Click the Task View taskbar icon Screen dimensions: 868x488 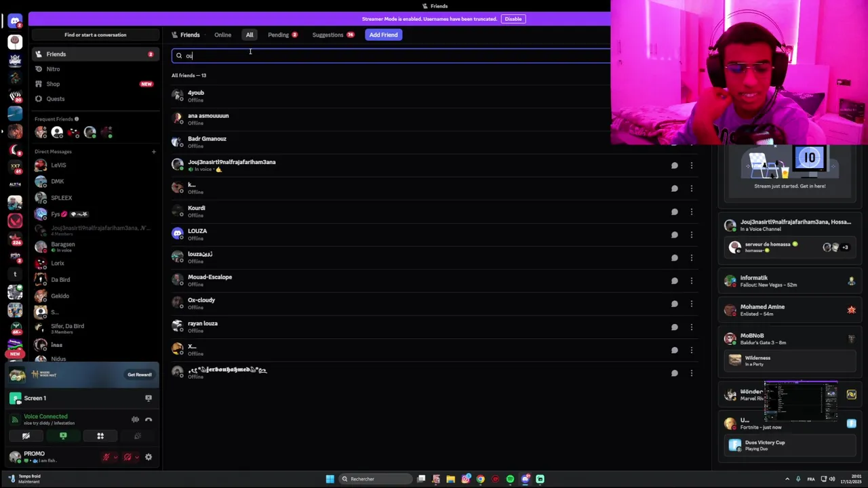421,479
